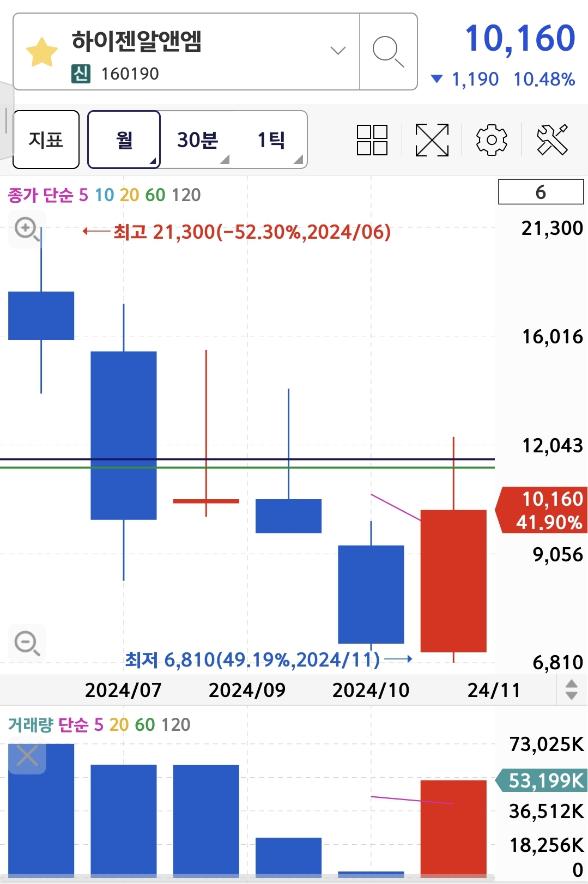Click the 최고 21,300 high annotation
The image size is (588, 884).
pos(252,232)
